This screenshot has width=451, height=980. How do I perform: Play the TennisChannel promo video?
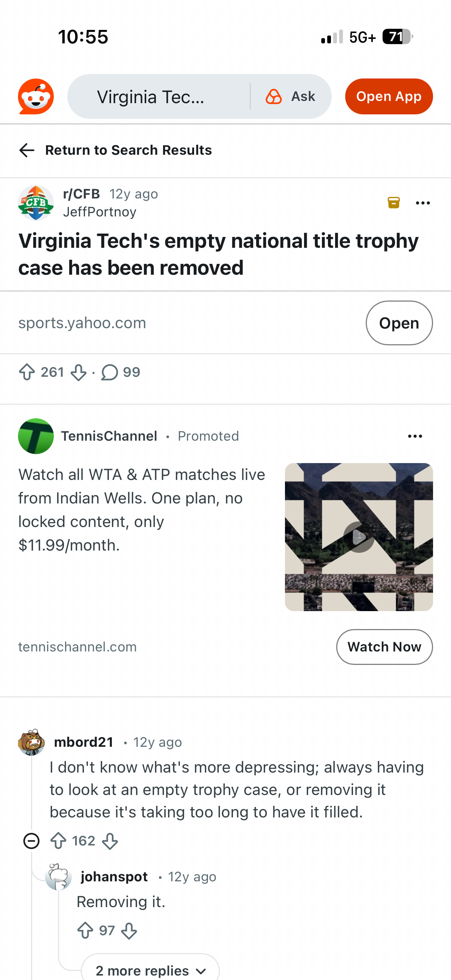[x=359, y=537]
